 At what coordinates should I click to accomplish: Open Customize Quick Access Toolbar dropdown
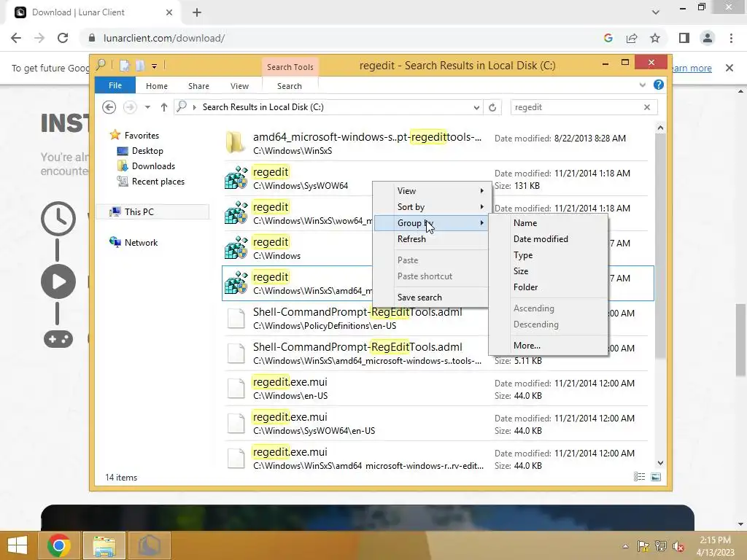click(x=155, y=66)
